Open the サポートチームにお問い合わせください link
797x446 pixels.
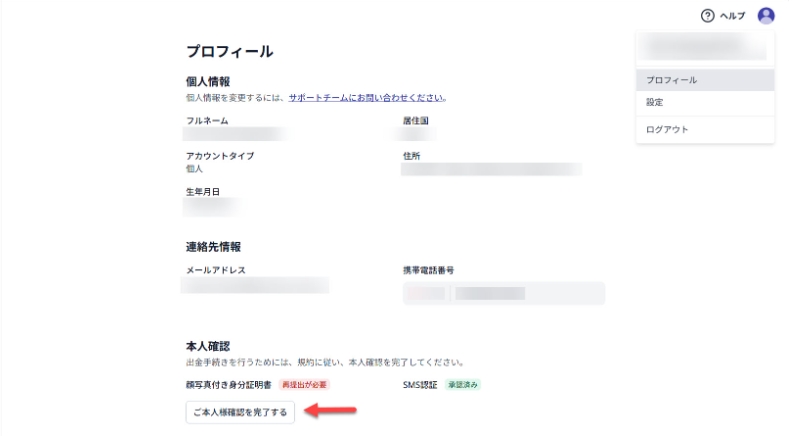[x=366, y=98]
